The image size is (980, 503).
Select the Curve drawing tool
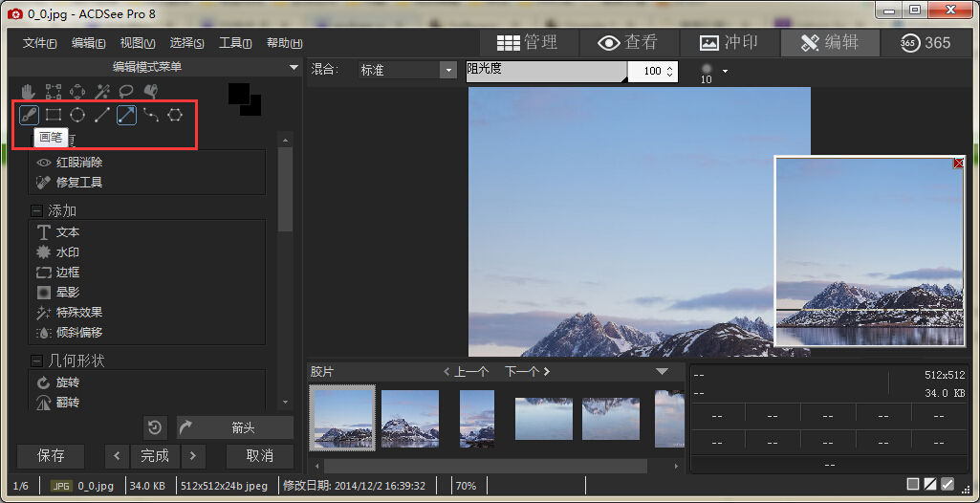(x=151, y=116)
